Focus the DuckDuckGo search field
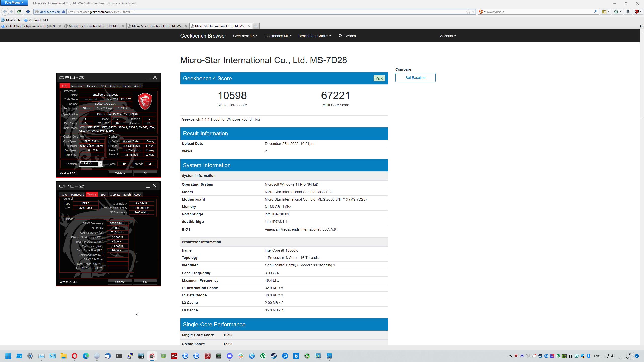This screenshot has width=644, height=362. 538,12
